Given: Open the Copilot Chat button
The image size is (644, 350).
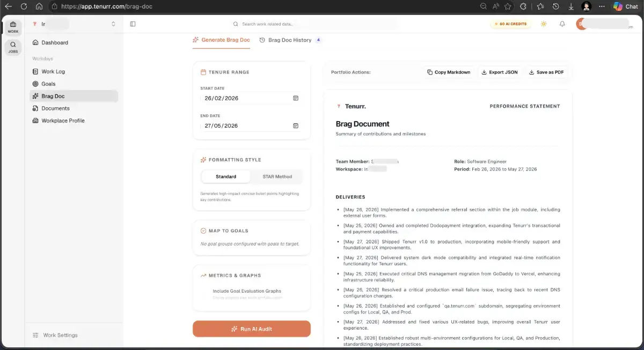Looking at the screenshot, I should pyautogui.click(x=626, y=6).
